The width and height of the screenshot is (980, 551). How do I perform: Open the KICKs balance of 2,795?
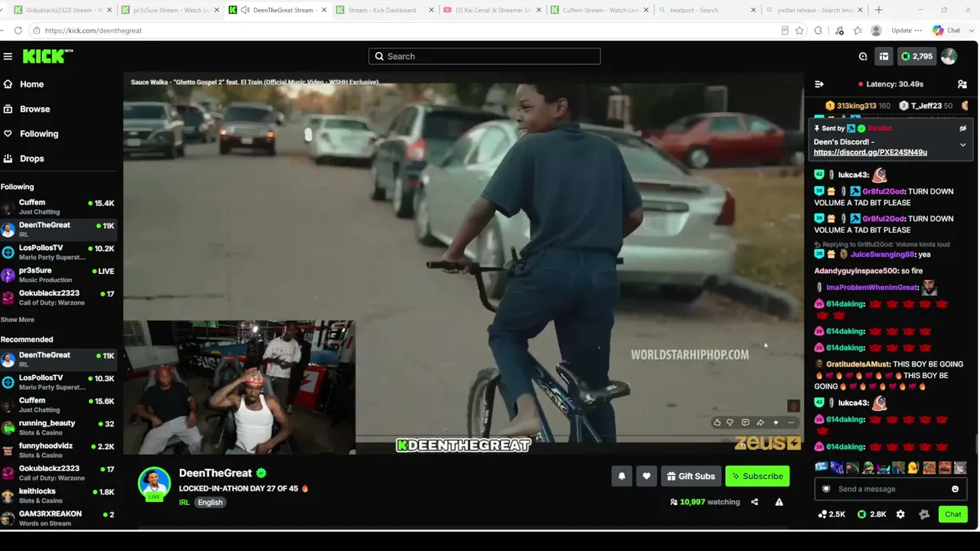pyautogui.click(x=916, y=56)
